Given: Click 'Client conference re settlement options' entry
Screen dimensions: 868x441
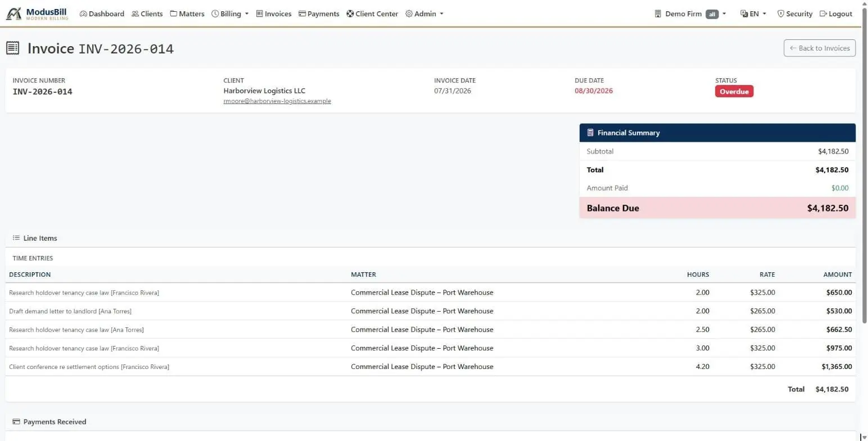Looking at the screenshot, I should tap(89, 367).
